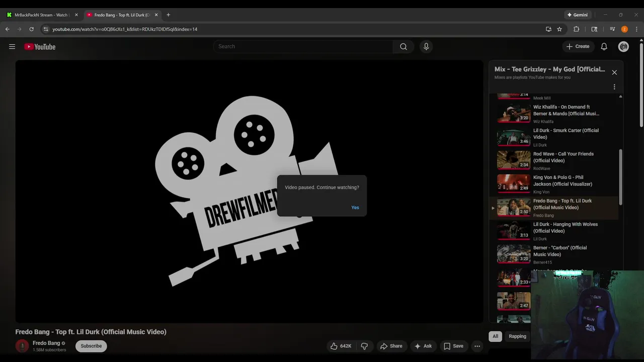Click the browser back arrow
644x362 pixels.
coord(8,29)
